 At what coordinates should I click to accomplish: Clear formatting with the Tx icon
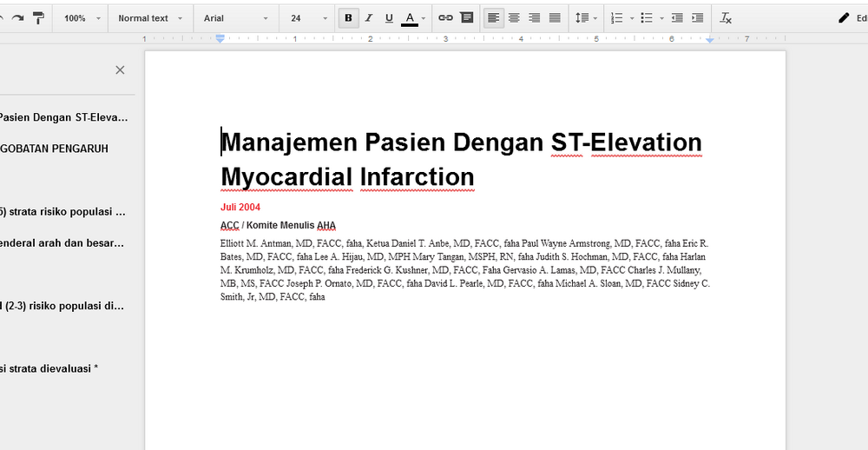(726, 18)
